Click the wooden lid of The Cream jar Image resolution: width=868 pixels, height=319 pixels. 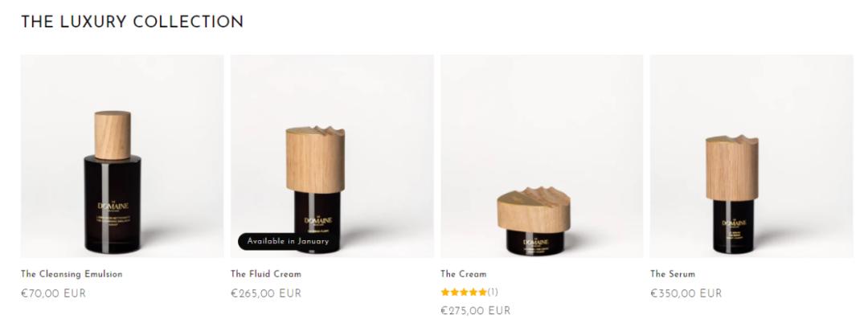tap(534, 210)
